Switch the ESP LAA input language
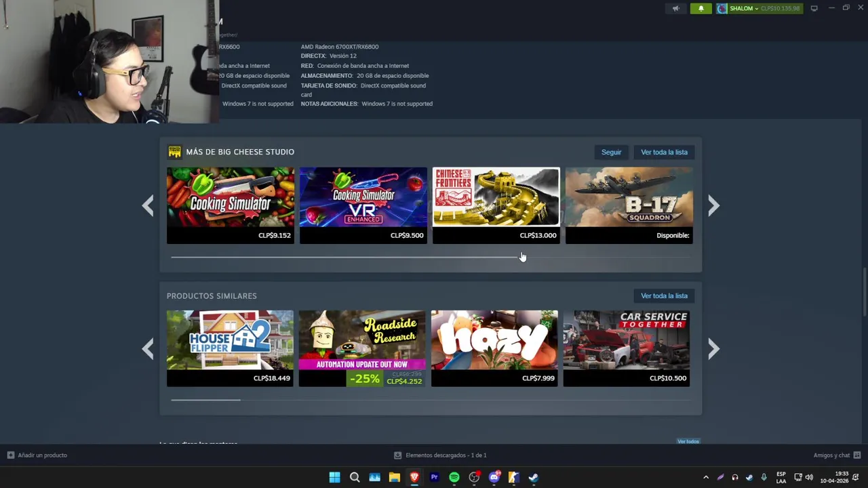 click(781, 477)
